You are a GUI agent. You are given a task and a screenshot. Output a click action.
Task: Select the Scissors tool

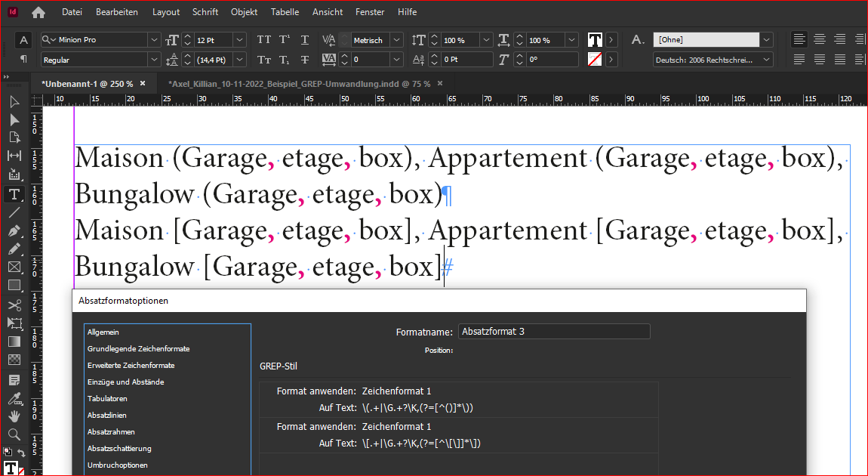click(14, 304)
